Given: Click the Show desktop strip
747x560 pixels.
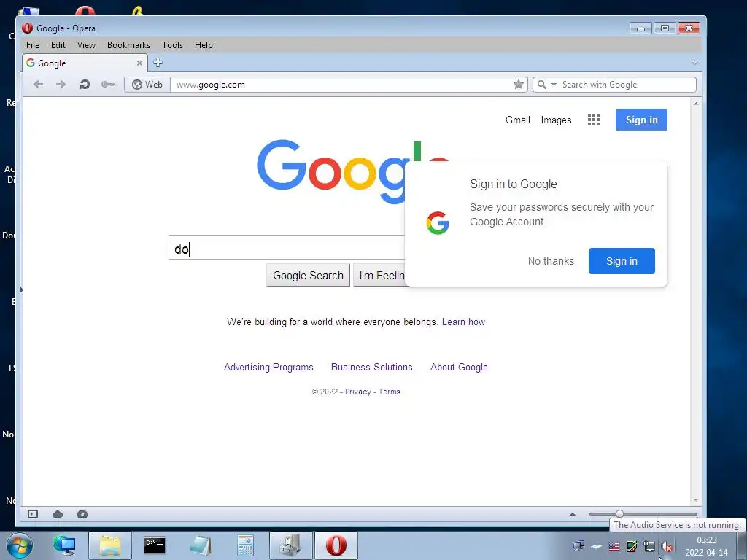Looking at the screenshot, I should [741, 545].
